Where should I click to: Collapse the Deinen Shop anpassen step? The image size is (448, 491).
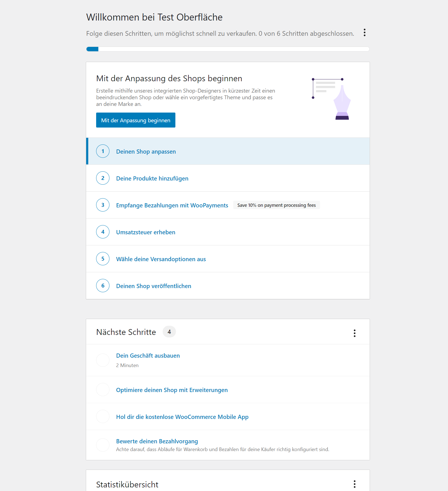pyautogui.click(x=146, y=151)
